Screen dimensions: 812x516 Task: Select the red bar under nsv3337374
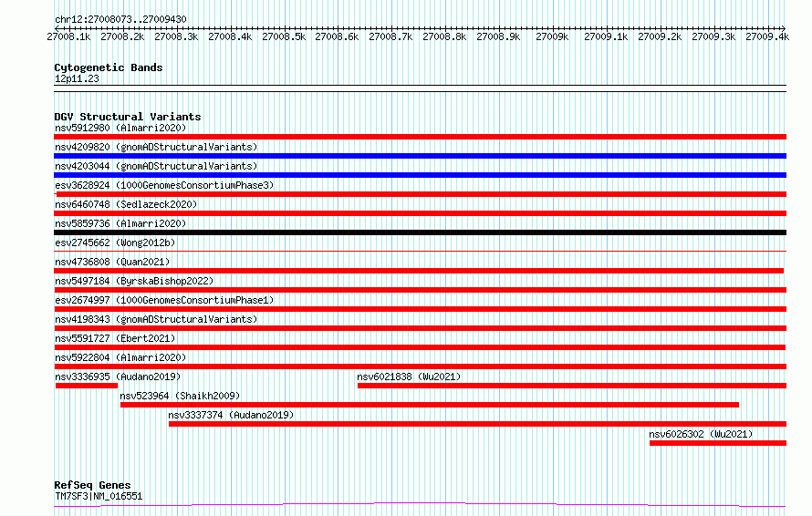point(477,424)
